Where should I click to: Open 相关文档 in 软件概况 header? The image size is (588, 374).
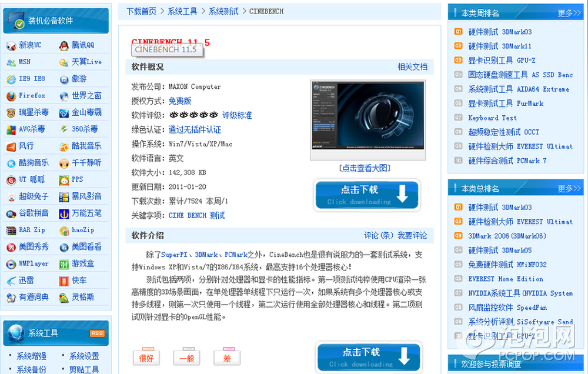coord(412,67)
